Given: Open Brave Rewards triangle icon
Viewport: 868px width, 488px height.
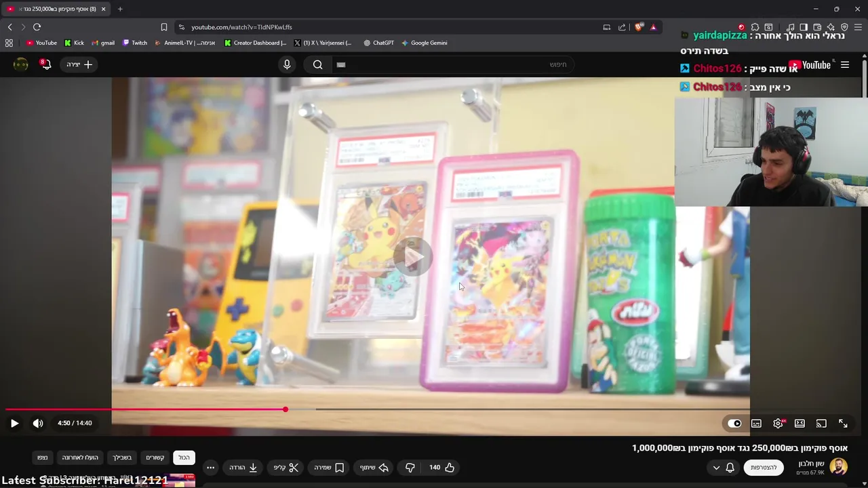Looking at the screenshot, I should click(x=653, y=27).
